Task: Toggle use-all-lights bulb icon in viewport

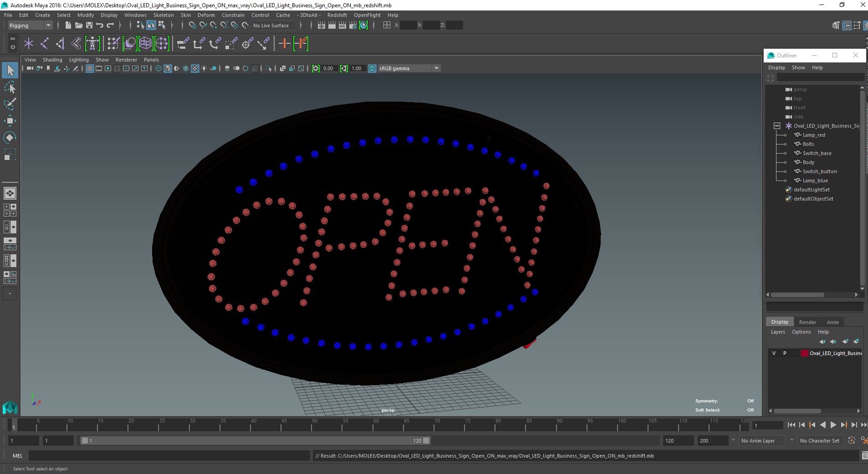Action: click(204, 68)
